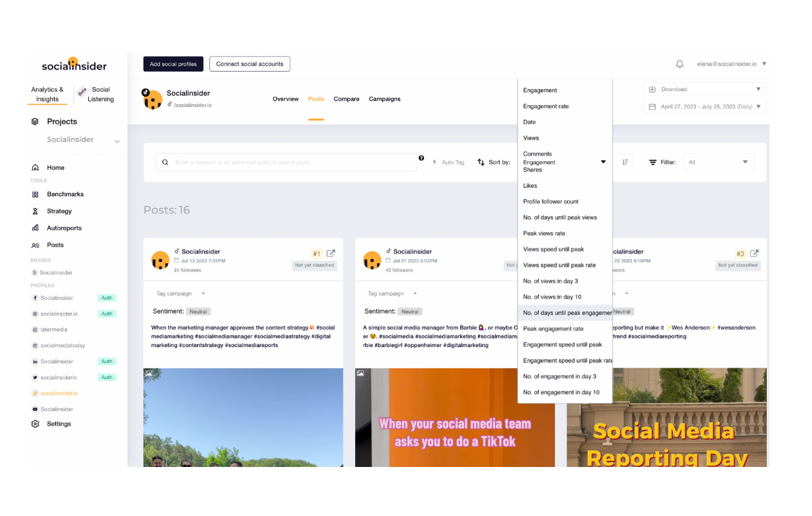Open the Barbie TikTok video thumbnail
This screenshot has width=812, height=516.
[x=455, y=417]
